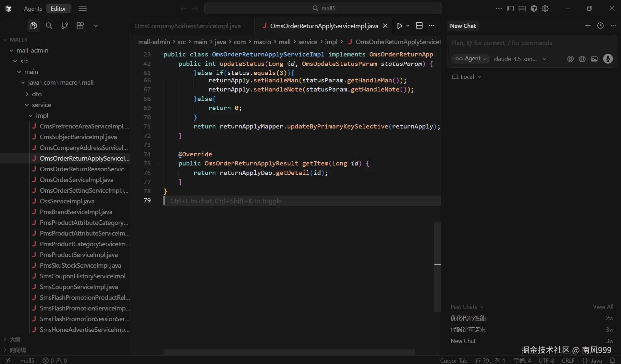This screenshot has width=621, height=364.
Task: Split the editor with the layout icon
Action: point(419,26)
